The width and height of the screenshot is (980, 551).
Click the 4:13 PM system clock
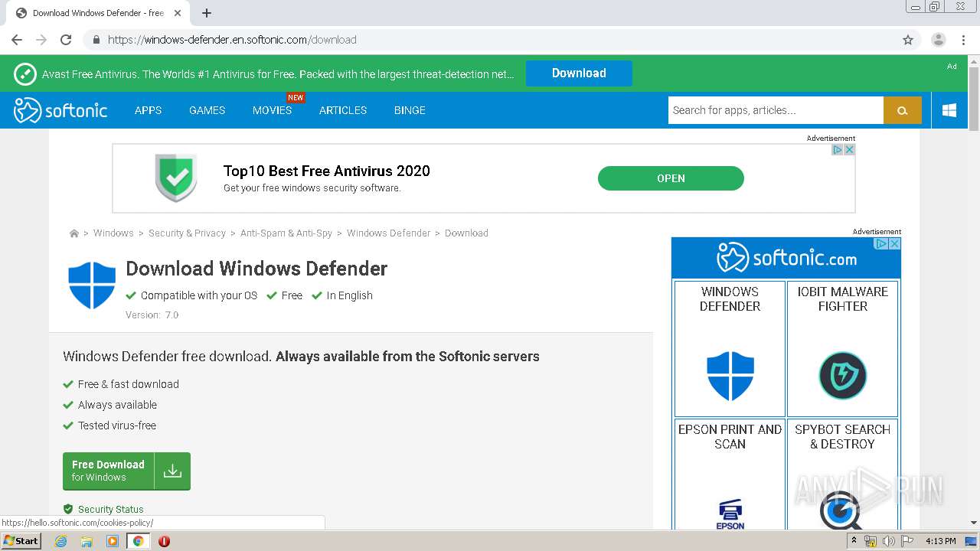click(940, 541)
